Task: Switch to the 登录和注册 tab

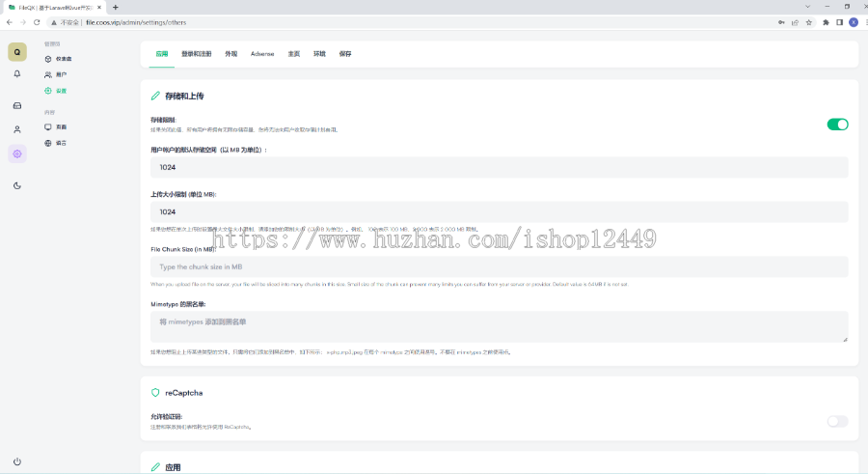Action: pos(197,54)
